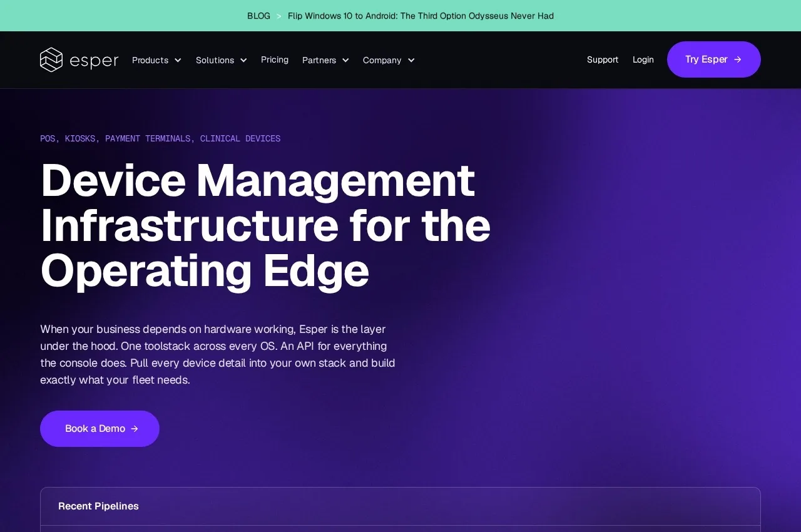This screenshot has width=801, height=532.
Task: Click the POS, KIOSKS, PAYMENT TERMINALS tagline
Action: coord(160,138)
